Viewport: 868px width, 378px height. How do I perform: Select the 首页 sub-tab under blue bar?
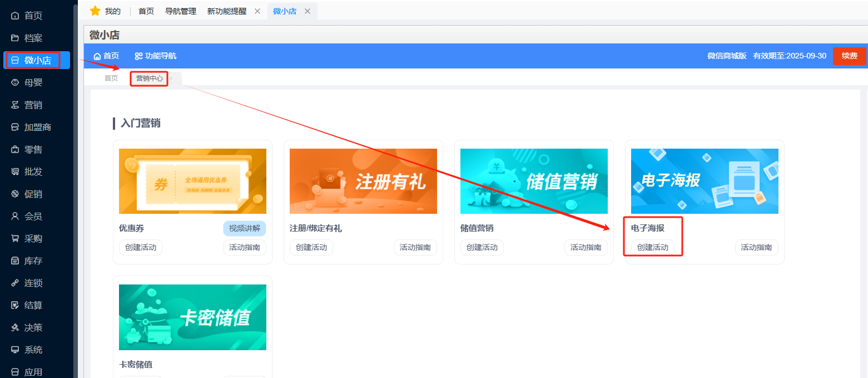point(111,78)
